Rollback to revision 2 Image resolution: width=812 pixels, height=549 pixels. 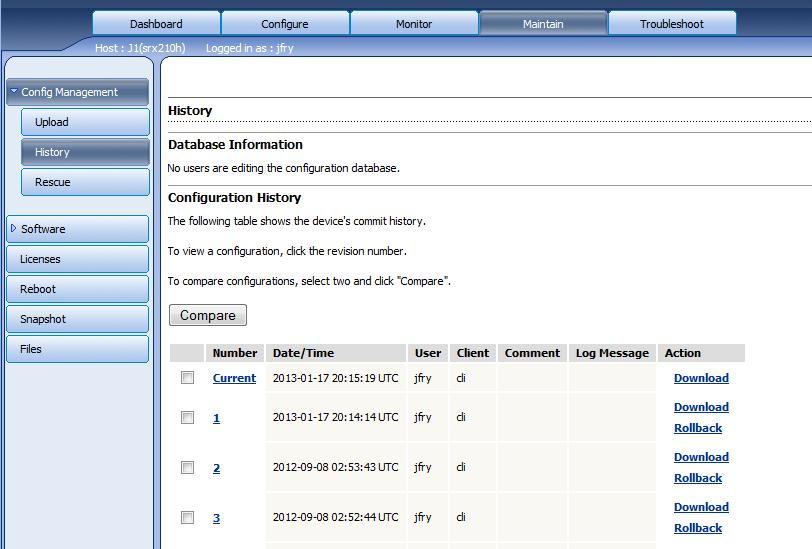pos(698,478)
